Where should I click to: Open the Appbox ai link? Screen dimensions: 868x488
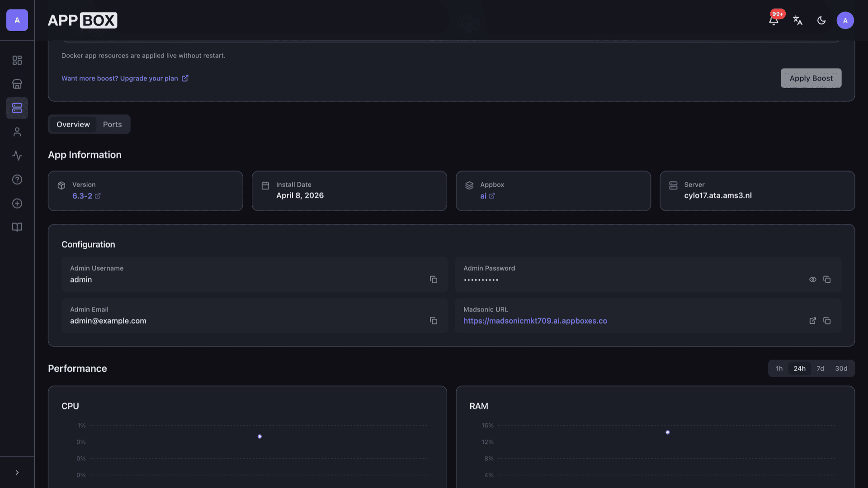tap(487, 196)
